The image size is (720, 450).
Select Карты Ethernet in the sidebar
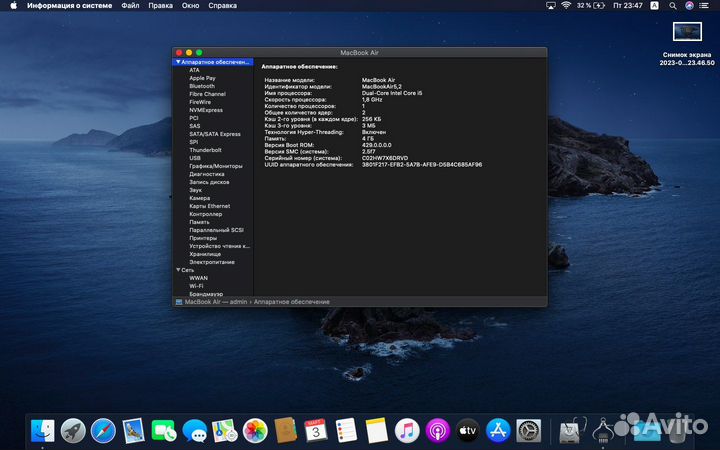coord(209,206)
